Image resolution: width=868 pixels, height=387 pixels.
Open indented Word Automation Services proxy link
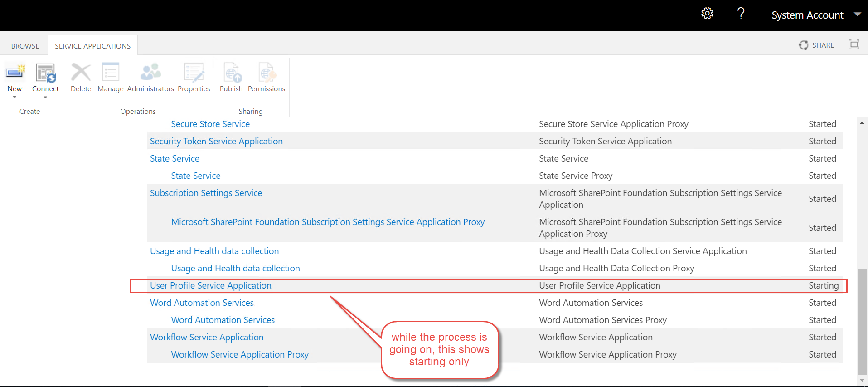pyautogui.click(x=223, y=320)
